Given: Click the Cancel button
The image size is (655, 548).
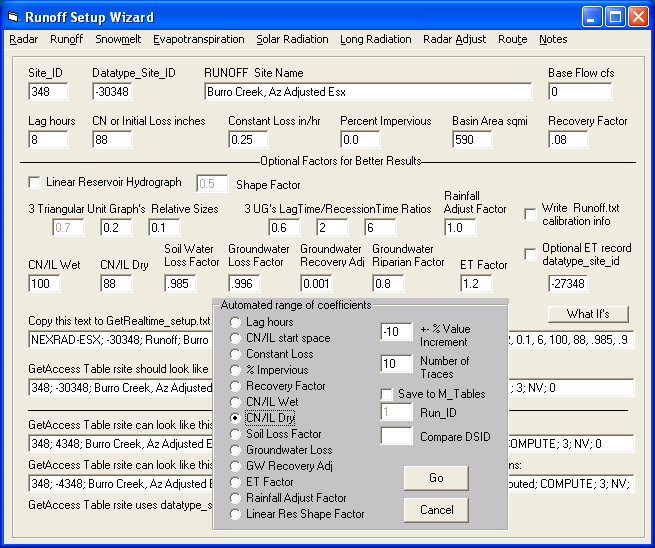Looking at the screenshot, I should [436, 510].
